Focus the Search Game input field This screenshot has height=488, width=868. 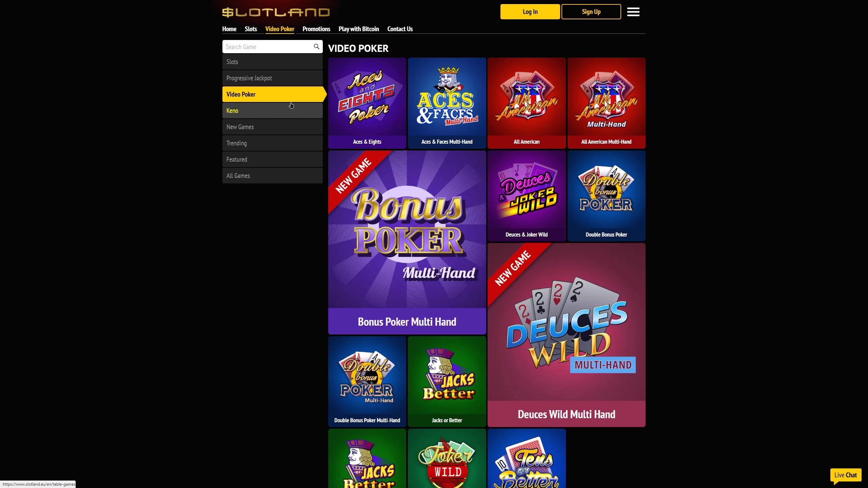[x=268, y=47]
